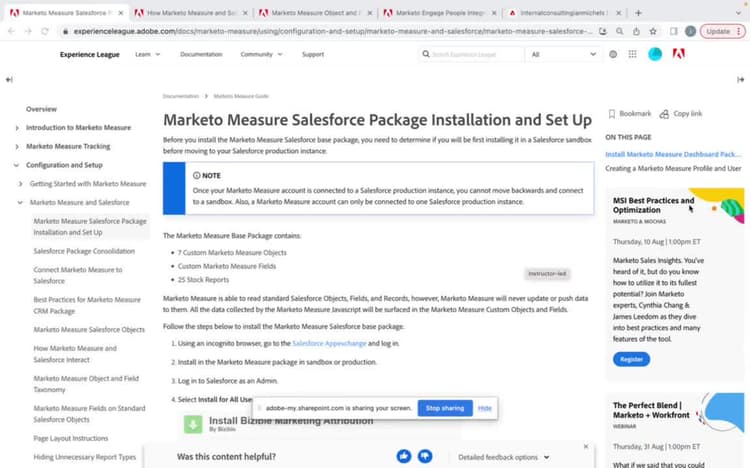The width and height of the screenshot is (750, 468).
Task: Open Best Practices for CRM Package
Action: 87,305
